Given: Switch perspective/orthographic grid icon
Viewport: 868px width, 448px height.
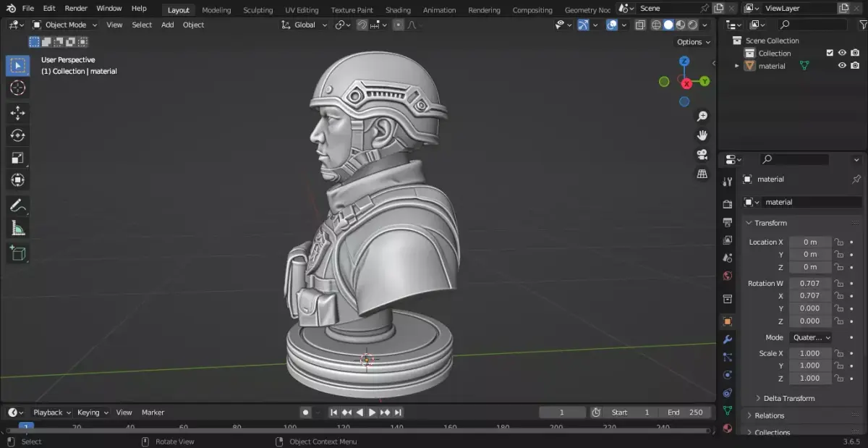Looking at the screenshot, I should click(702, 174).
